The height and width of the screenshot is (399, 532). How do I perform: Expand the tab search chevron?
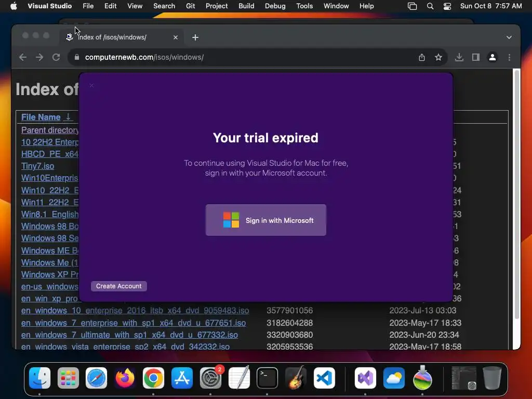pos(509,37)
